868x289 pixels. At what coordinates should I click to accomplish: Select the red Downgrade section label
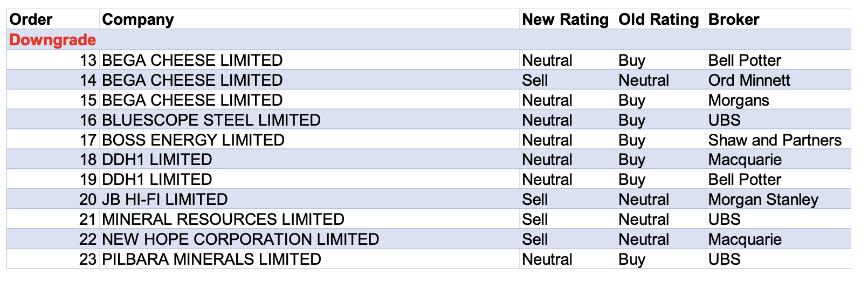click(53, 40)
